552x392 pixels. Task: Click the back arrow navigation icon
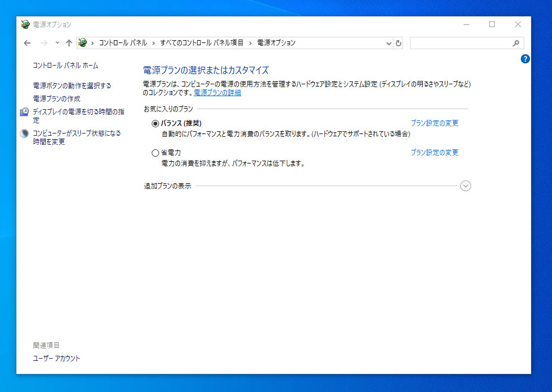(x=27, y=43)
